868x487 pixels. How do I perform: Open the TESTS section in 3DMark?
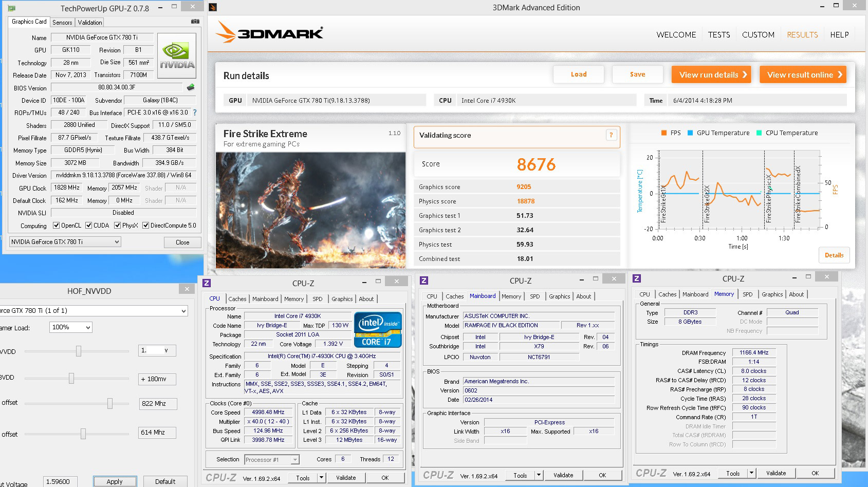[718, 35]
